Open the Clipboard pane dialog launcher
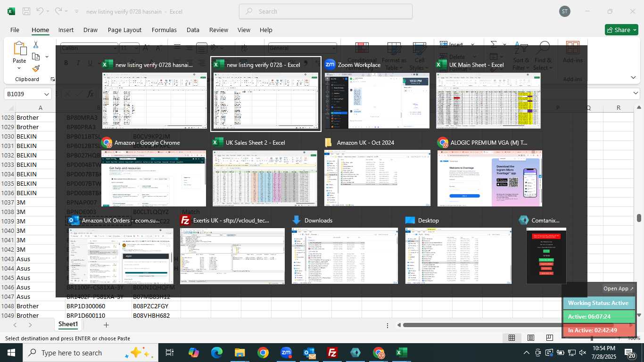Image resolution: width=644 pixels, height=362 pixels. [52, 79]
